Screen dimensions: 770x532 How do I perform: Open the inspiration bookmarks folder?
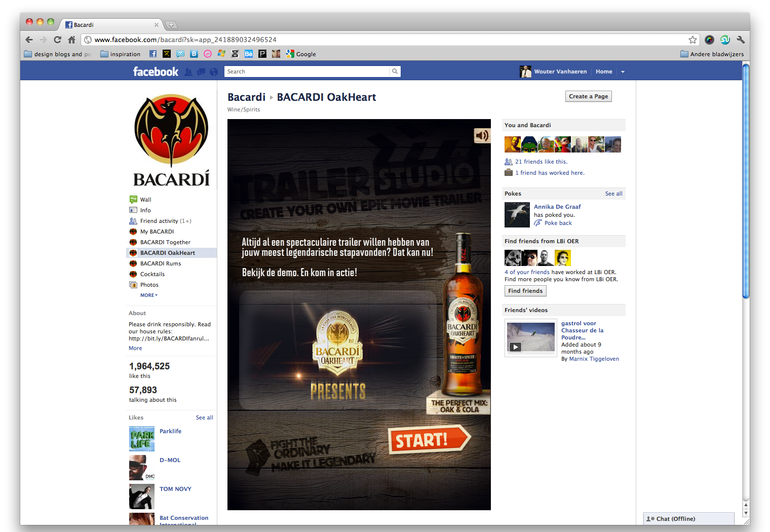pos(121,54)
